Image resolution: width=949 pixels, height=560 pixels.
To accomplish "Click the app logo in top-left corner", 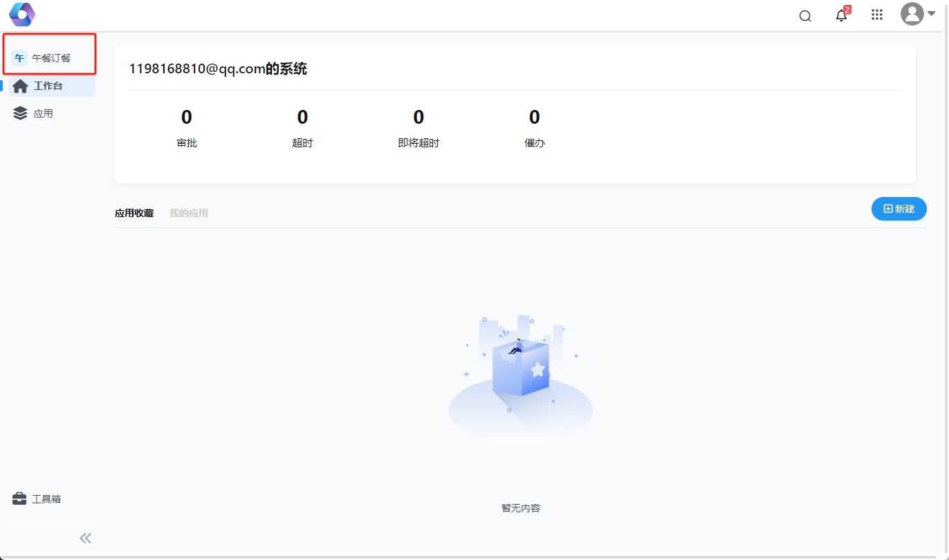I will [22, 15].
